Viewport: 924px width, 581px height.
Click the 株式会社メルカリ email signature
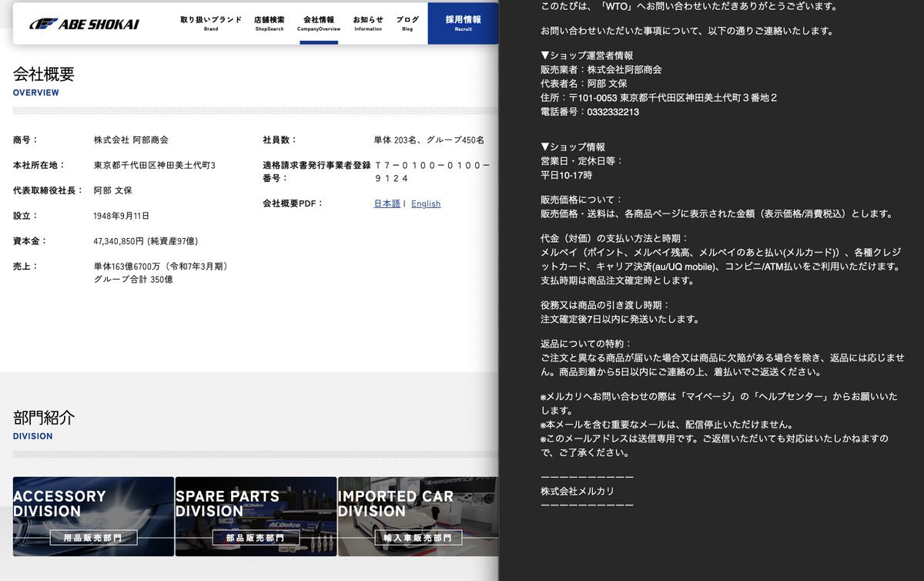coord(577,491)
